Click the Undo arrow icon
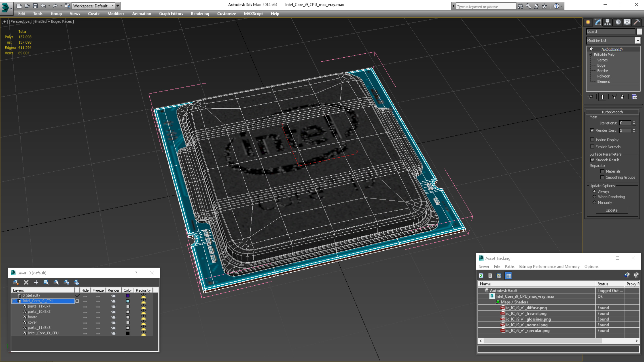The width and height of the screenshot is (644, 362). (x=43, y=6)
